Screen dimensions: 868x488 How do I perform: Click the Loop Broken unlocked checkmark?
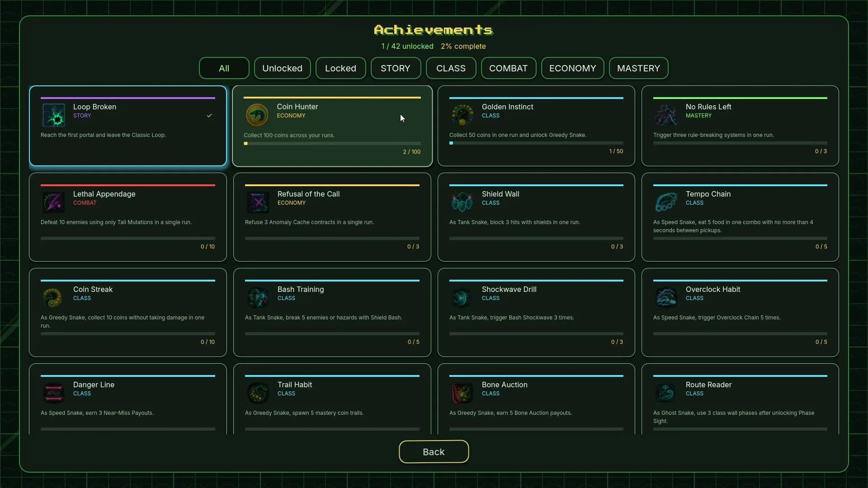209,115
